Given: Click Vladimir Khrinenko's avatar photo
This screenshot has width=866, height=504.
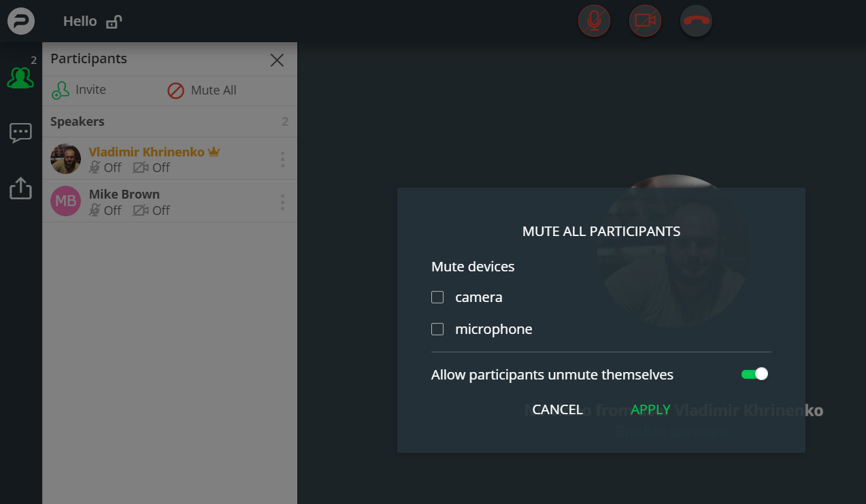Looking at the screenshot, I should click(x=66, y=159).
